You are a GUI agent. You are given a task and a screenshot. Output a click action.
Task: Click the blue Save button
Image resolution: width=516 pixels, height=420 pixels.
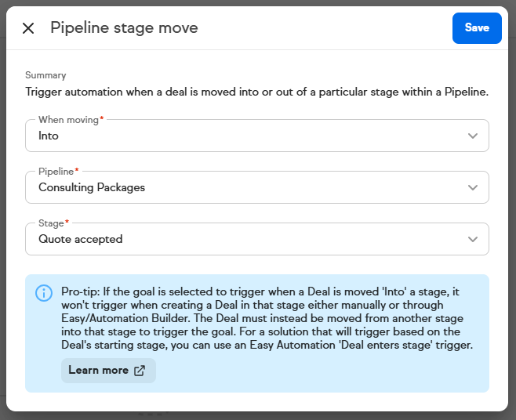[477, 28]
